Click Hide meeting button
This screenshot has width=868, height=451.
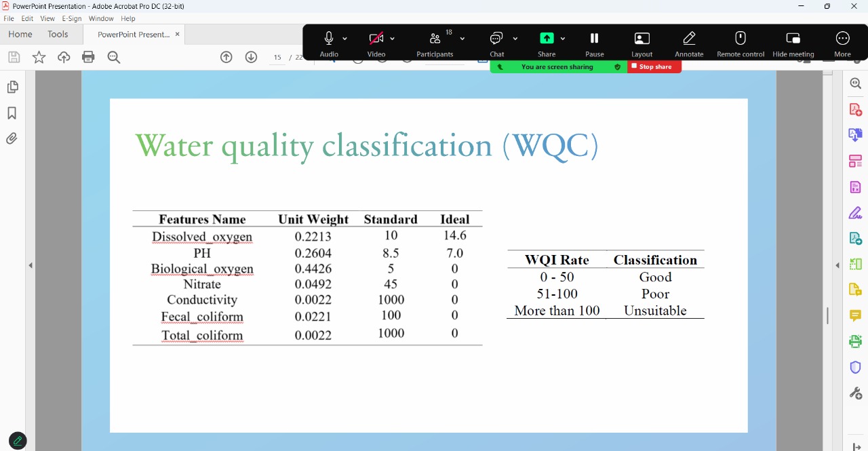tap(793, 39)
